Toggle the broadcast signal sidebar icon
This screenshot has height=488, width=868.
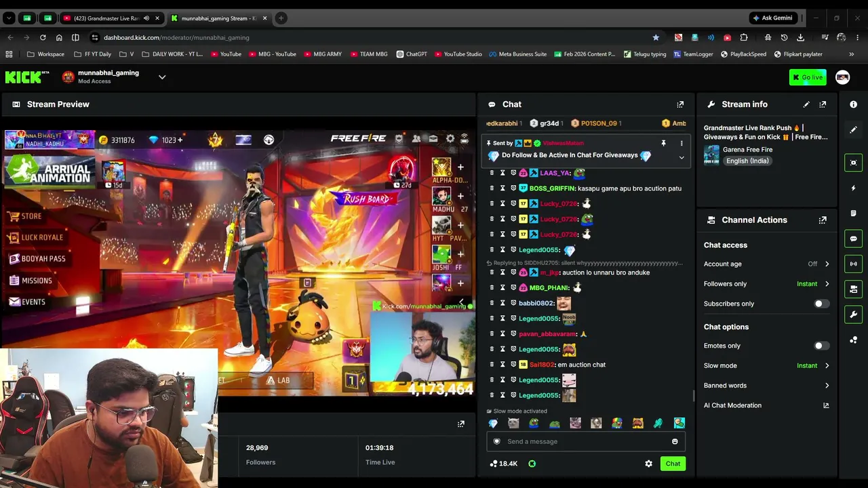[x=854, y=264]
